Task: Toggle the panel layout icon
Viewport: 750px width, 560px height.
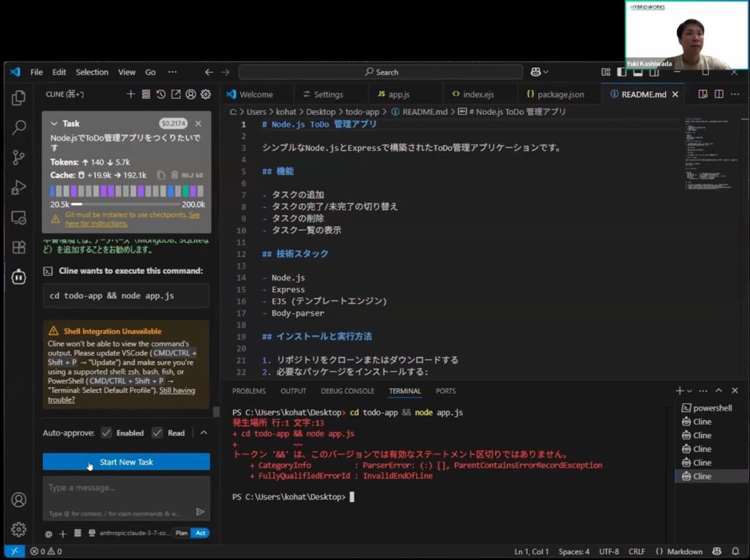Action: point(638,72)
